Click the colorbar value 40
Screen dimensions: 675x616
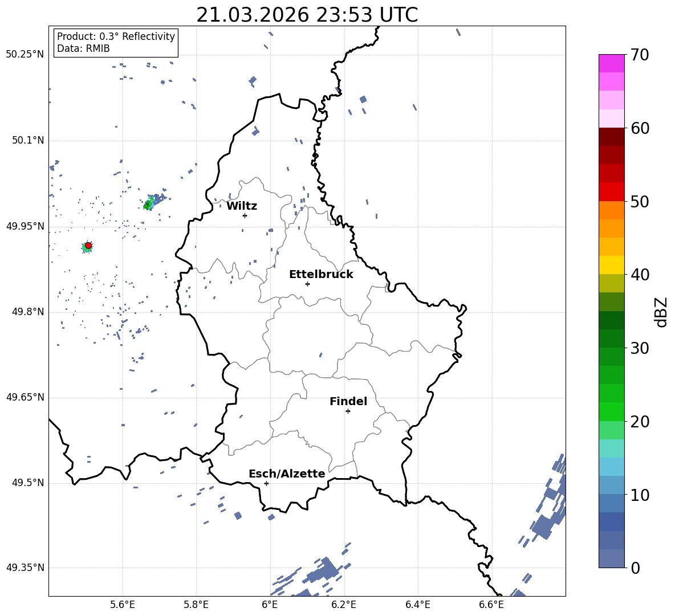pos(640,275)
